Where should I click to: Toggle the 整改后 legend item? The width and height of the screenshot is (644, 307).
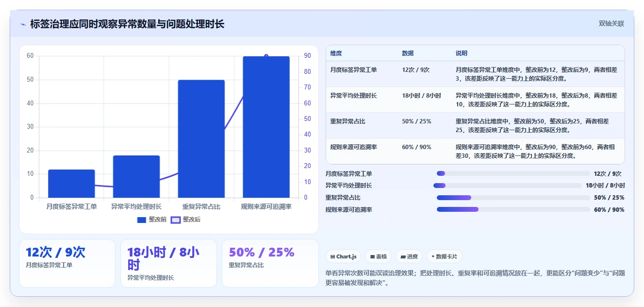(x=185, y=220)
